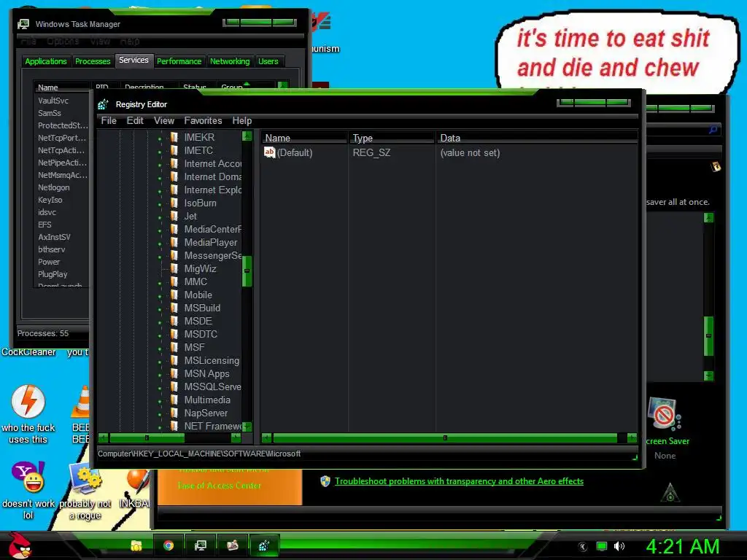Screen dimensions: 747x560
Task: Click the registry tree horizontal scroll-right arrow
Action: click(236, 437)
